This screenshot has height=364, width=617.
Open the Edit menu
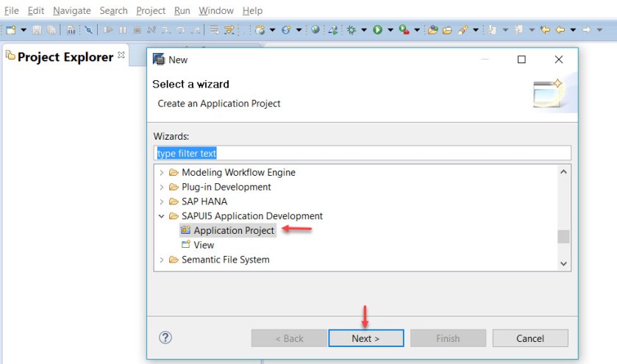point(36,10)
